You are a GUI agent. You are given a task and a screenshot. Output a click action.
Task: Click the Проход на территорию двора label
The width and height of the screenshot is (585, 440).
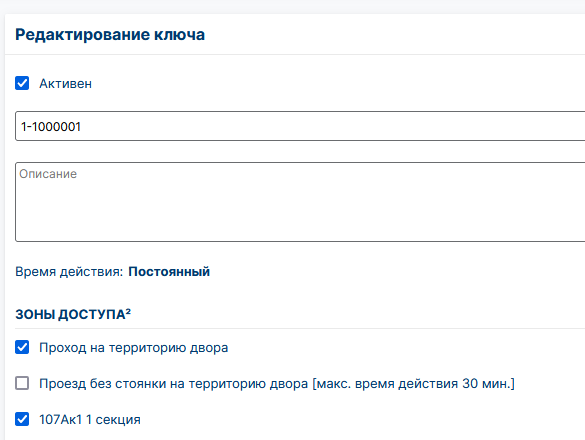tap(134, 348)
